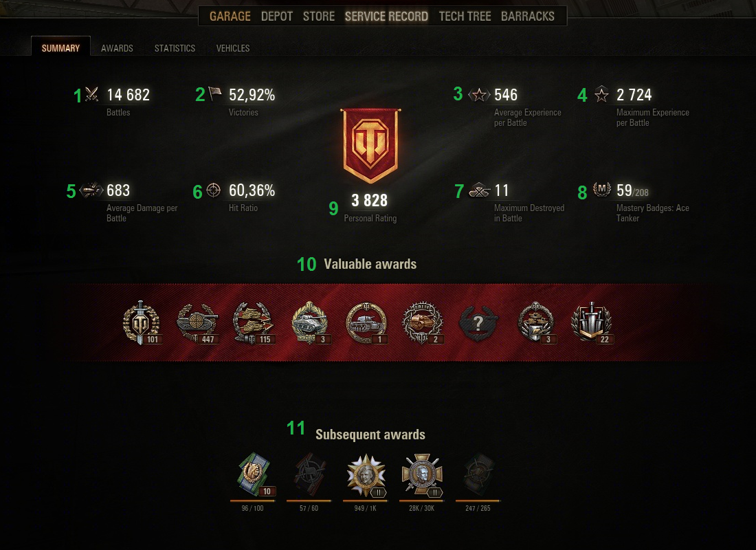Click the crossed swords Battles icon
The image size is (756, 550).
pos(91,94)
